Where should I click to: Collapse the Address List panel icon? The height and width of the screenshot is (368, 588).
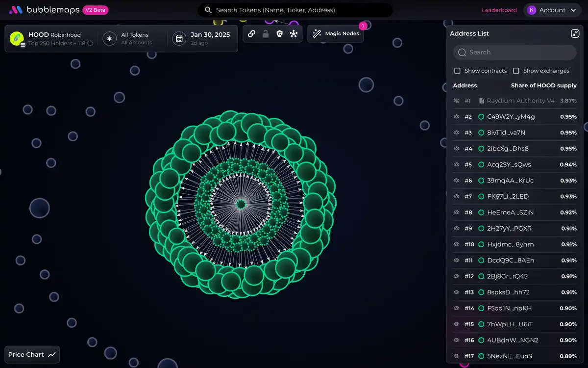575,33
